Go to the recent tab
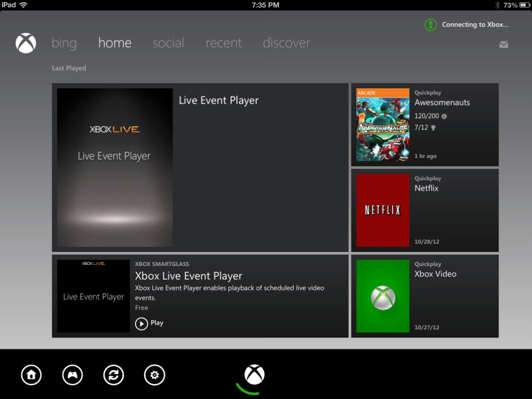Image resolution: width=532 pixels, height=399 pixels. coord(224,43)
